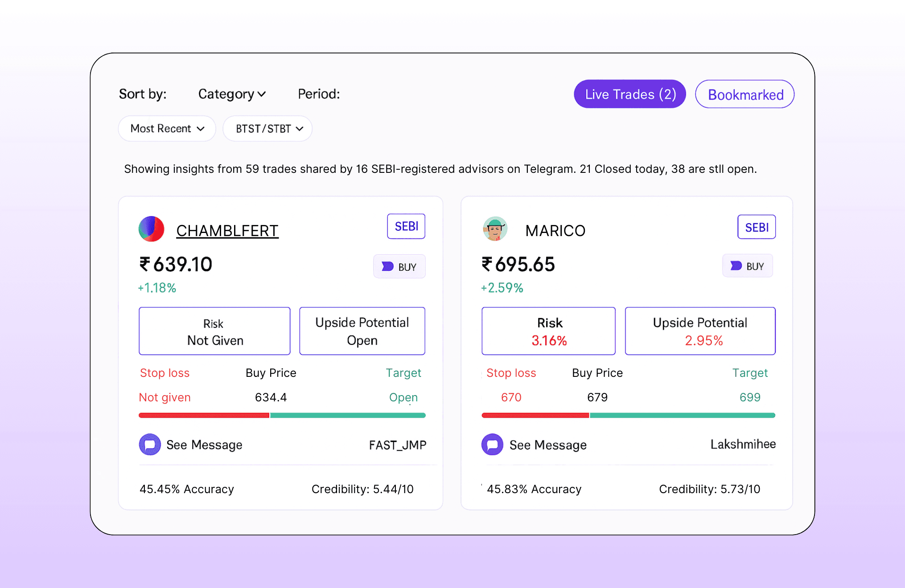Click the 699 target value
This screenshot has height=588, width=905.
(750, 397)
